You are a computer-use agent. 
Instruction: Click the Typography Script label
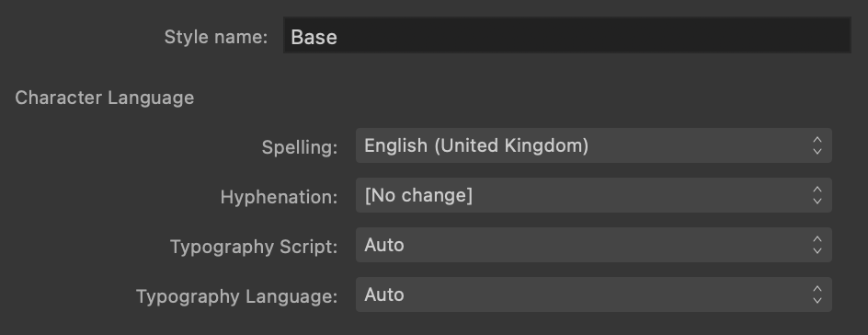pos(254,247)
